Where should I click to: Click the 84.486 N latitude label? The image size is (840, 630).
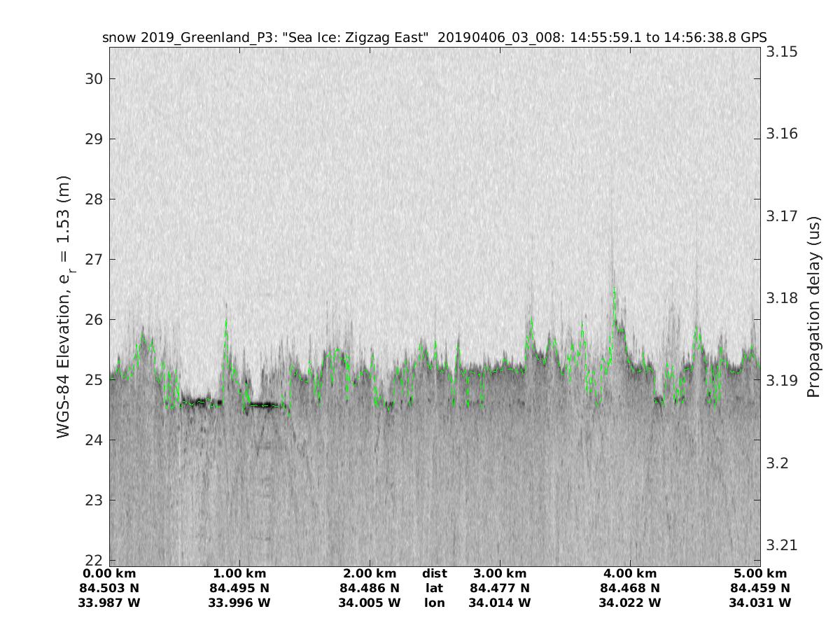coord(370,588)
